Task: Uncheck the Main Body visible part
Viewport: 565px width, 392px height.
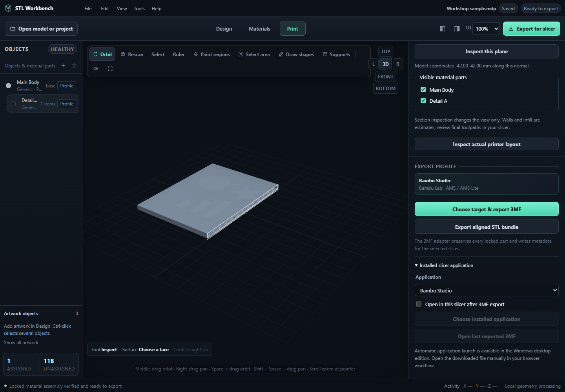Action: 423,90
